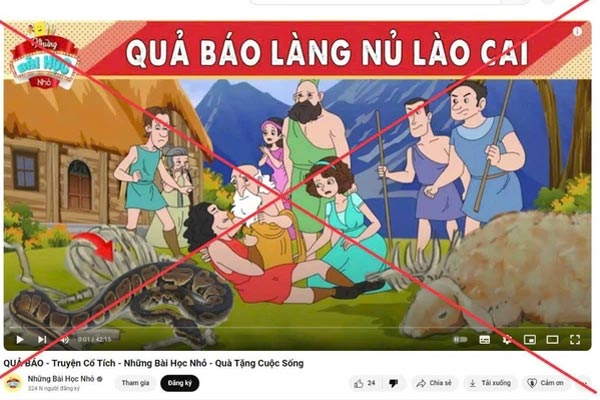The width and height of the screenshot is (600, 400).
Task: Switch to miniplayer mode
Action: pyautogui.click(x=530, y=340)
